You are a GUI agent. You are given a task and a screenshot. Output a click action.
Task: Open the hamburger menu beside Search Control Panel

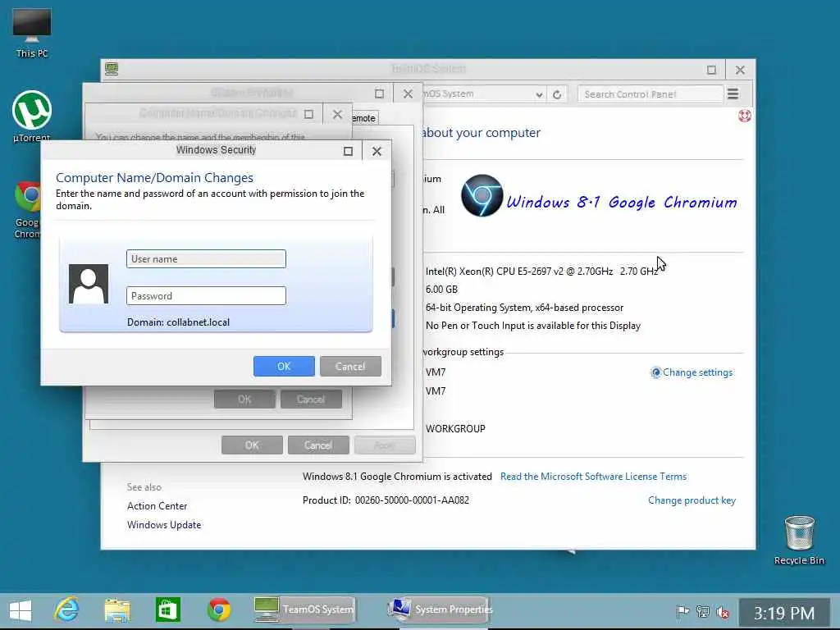pos(733,94)
